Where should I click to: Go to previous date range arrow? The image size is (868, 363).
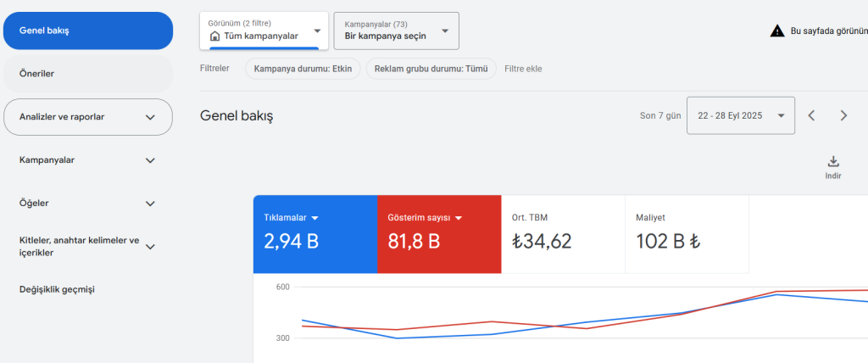pyautogui.click(x=811, y=115)
